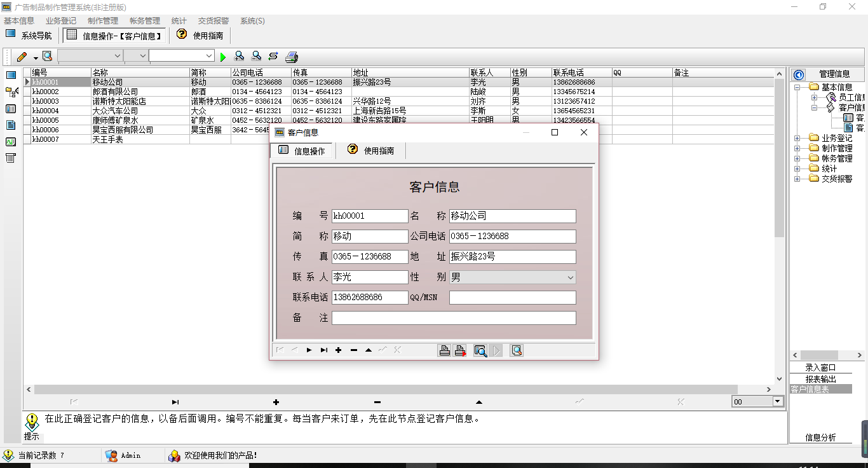Screen dimensions: 868x468
Task: Click the 备注 input field in dialog
Action: click(454, 318)
